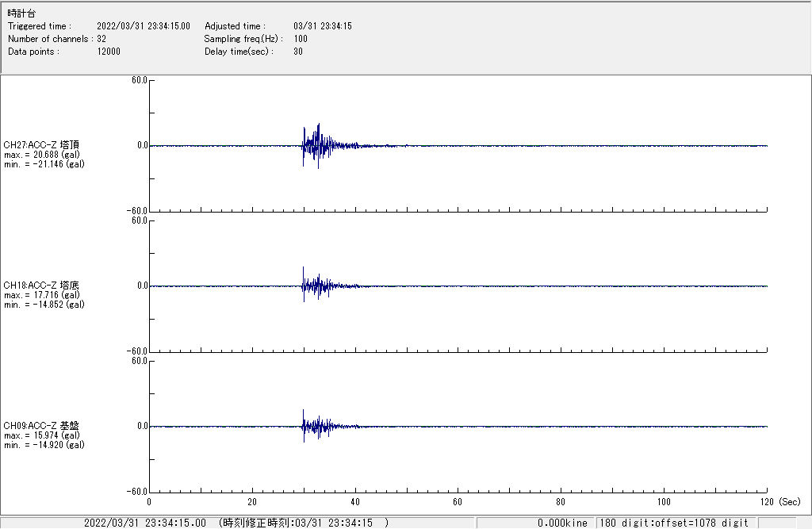Click the Delay time value 30
The image size is (812, 529).
[x=298, y=52]
